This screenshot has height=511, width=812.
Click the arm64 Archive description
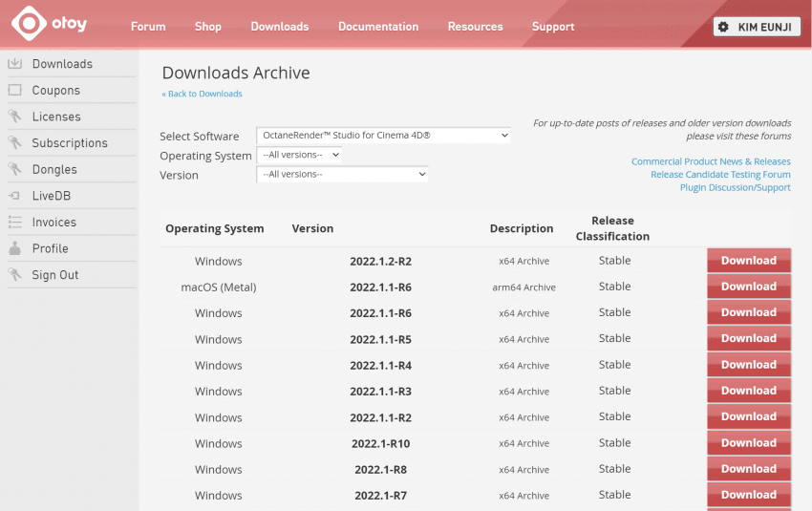pyautogui.click(x=524, y=287)
